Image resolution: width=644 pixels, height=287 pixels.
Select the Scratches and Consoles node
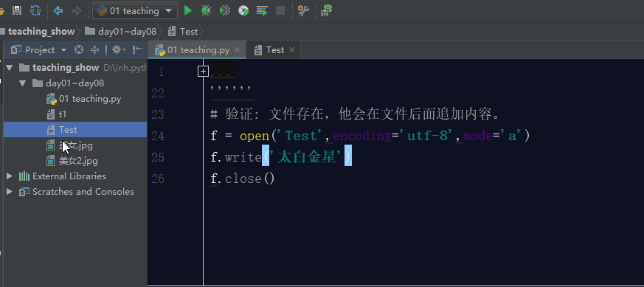83,192
